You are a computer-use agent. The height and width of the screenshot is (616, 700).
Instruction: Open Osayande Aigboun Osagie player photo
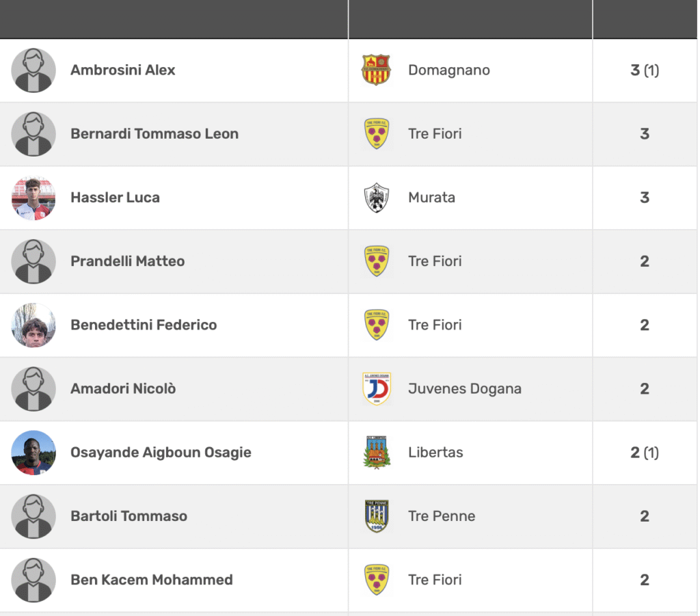pyautogui.click(x=33, y=453)
